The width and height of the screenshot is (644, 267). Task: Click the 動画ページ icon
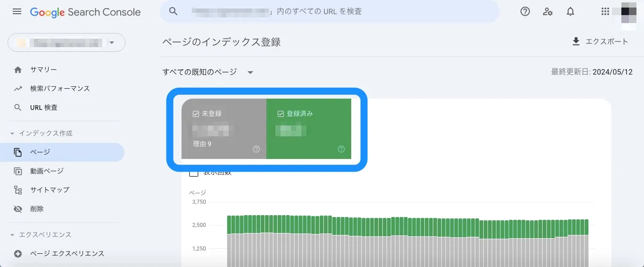(x=18, y=171)
